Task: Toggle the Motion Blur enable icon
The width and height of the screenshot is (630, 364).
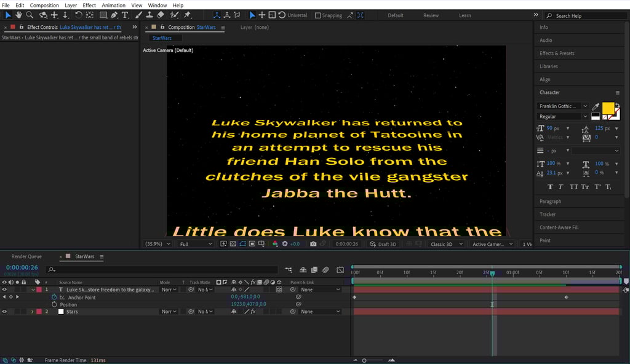Action: tap(325, 270)
